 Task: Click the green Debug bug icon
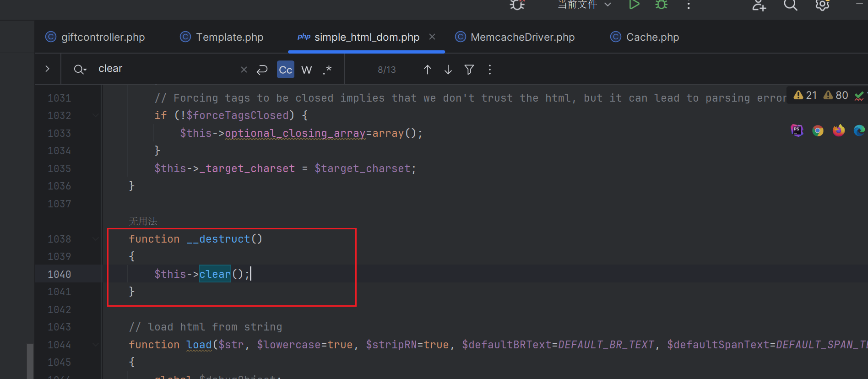(662, 5)
